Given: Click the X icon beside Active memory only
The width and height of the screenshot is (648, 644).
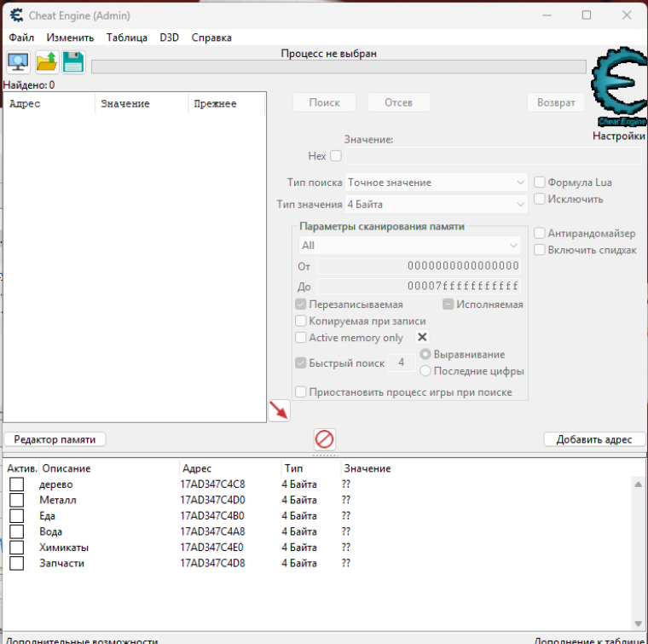Looking at the screenshot, I should (x=422, y=337).
